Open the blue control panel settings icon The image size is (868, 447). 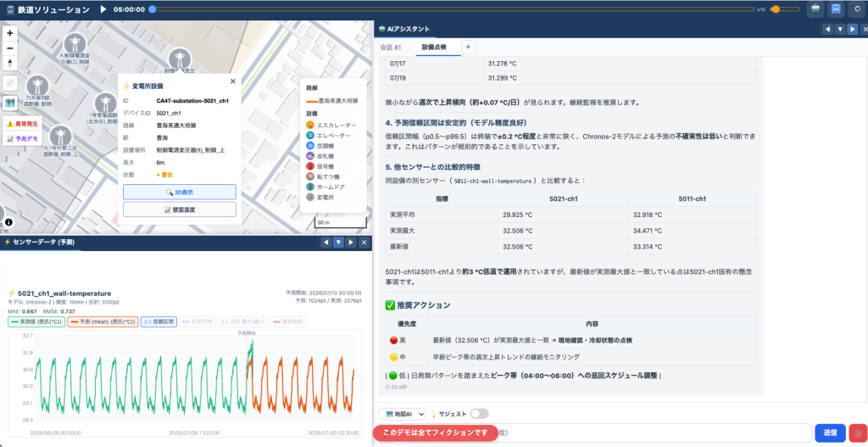[836, 9]
